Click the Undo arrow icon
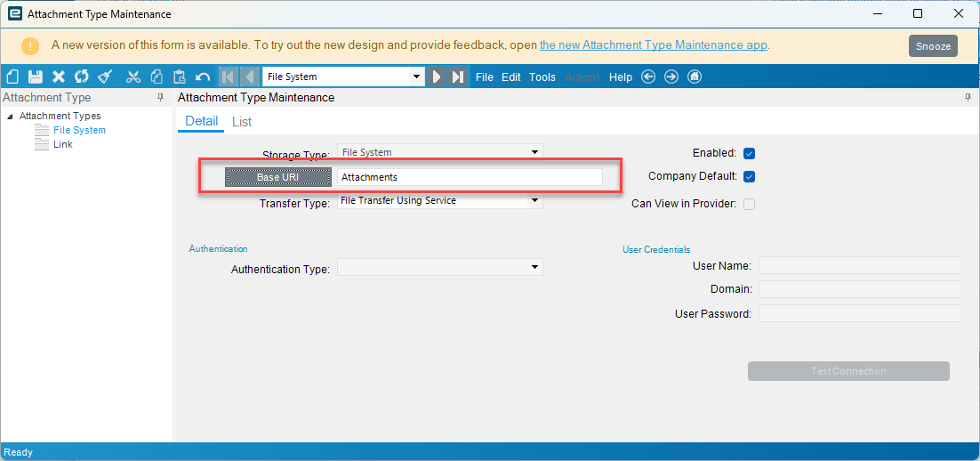This screenshot has height=461, width=980. 203,77
